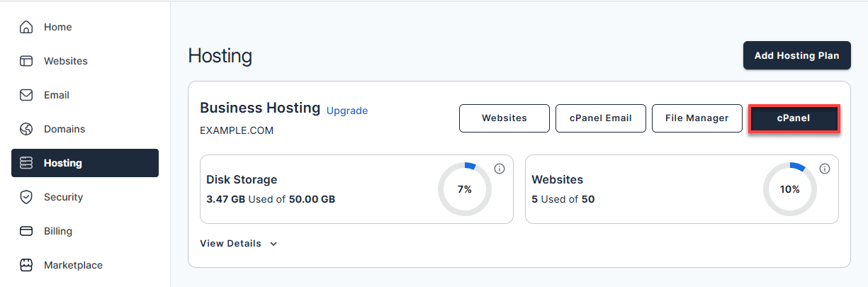
Task: Click the Marketplace storefront icon
Action: 26,265
